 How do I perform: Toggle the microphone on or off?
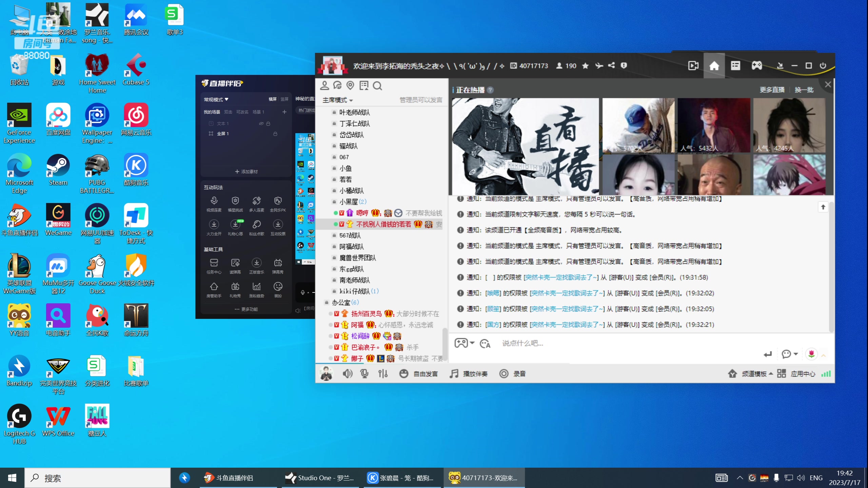pyautogui.click(x=364, y=373)
